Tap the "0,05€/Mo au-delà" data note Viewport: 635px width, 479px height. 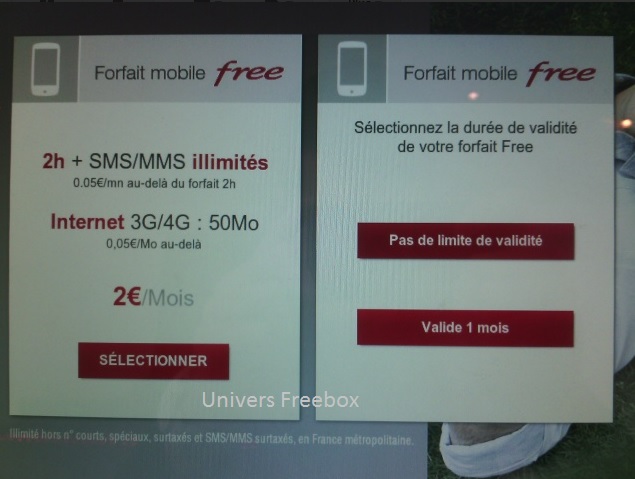pos(154,244)
